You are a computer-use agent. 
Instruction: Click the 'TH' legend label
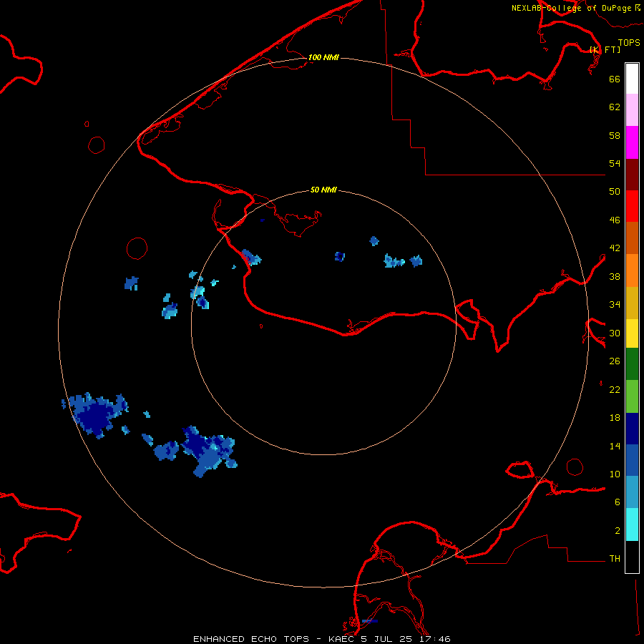pos(615,558)
